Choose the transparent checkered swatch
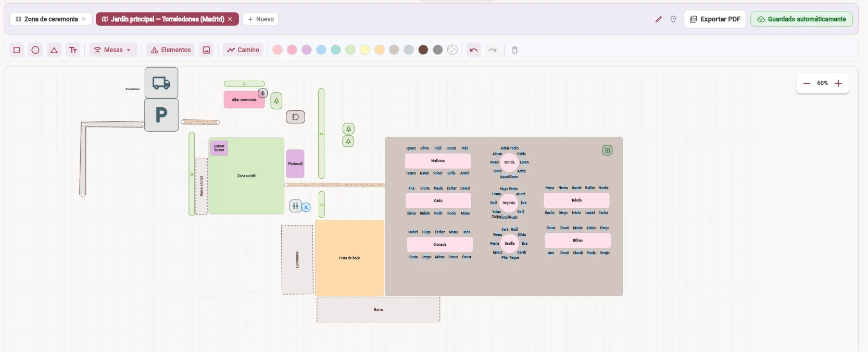 pyautogui.click(x=452, y=50)
